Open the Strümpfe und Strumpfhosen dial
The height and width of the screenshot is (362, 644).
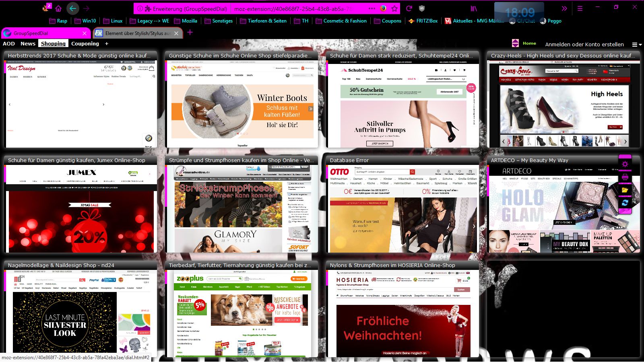coord(242,204)
